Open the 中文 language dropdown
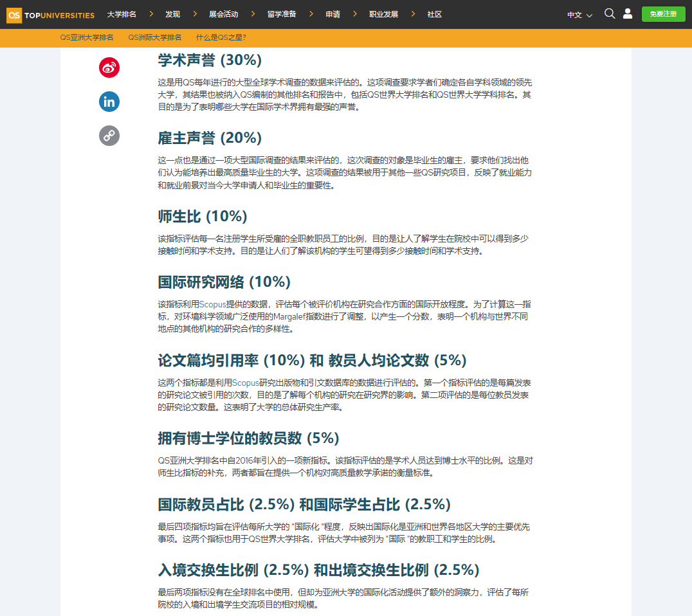Viewport: 692px width, 616px height. click(579, 15)
